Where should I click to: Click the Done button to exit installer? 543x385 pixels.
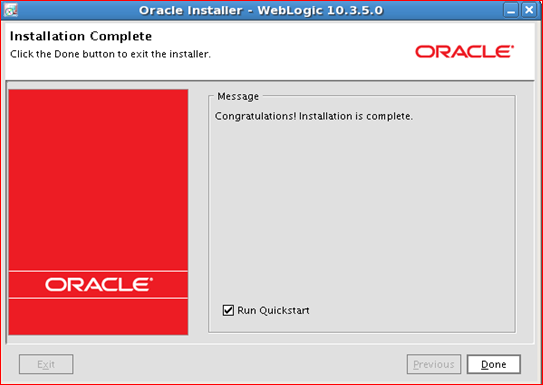coord(493,364)
